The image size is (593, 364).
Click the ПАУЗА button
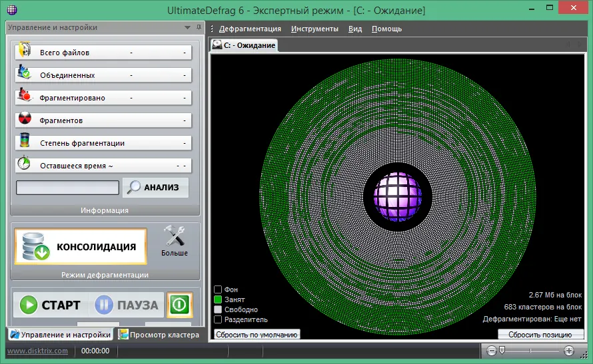(x=127, y=305)
